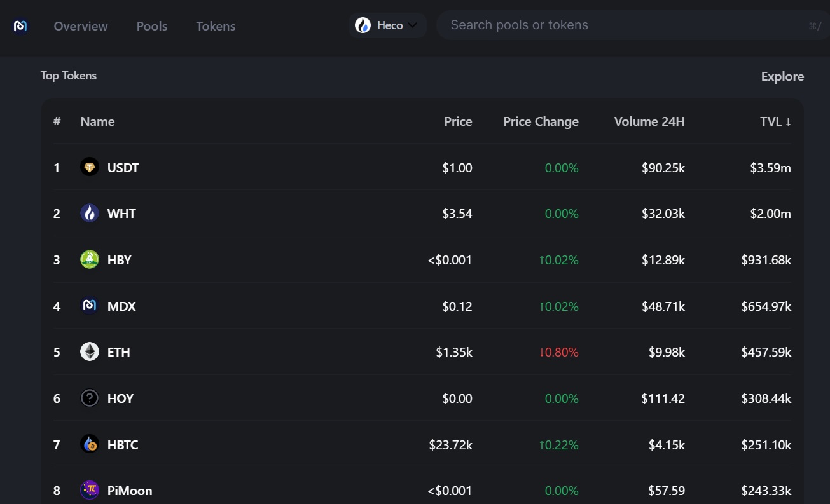Click the PiMoon volume $57.59
The image size is (830, 504).
[x=667, y=491]
